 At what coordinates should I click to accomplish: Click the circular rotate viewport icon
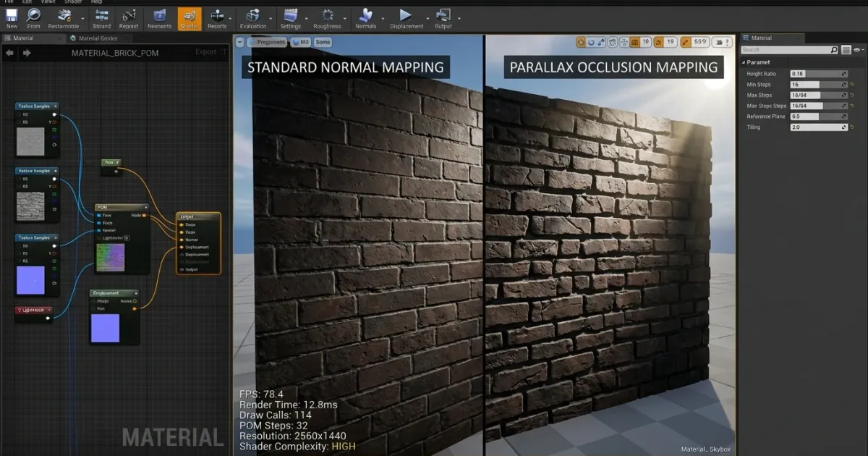[x=591, y=42]
